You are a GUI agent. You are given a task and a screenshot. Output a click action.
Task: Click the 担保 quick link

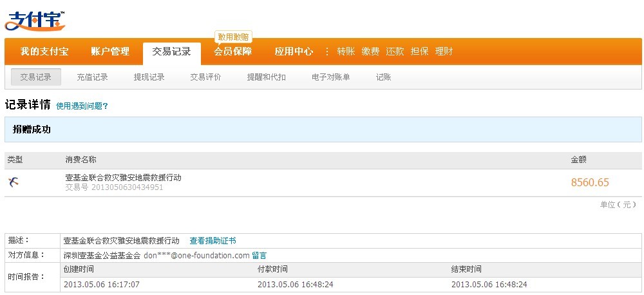[419, 52]
